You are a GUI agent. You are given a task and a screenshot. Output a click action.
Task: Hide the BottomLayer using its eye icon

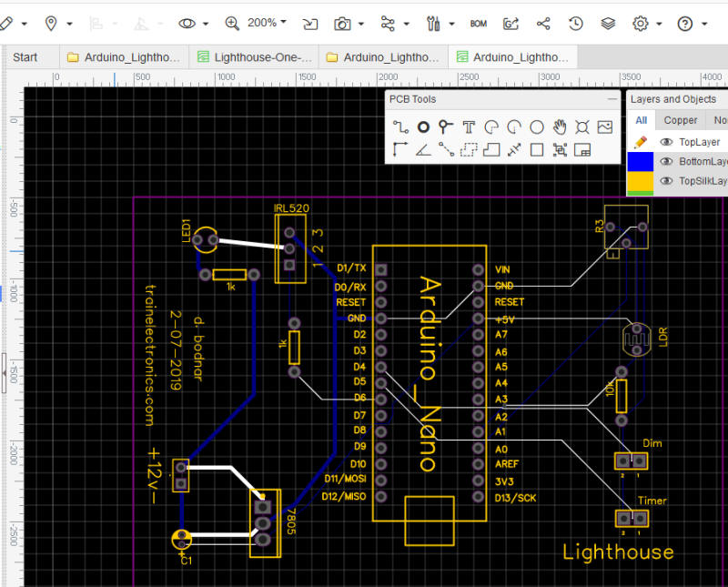pyautogui.click(x=667, y=162)
